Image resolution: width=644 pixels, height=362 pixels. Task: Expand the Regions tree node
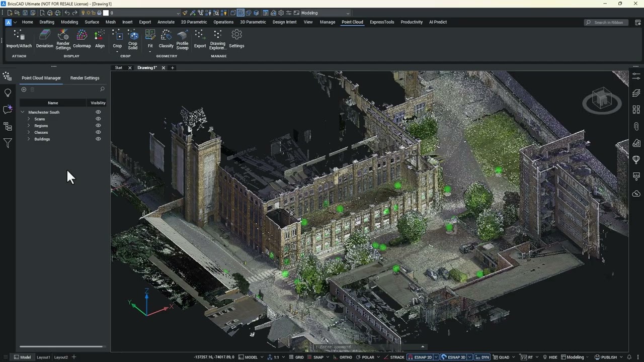point(29,126)
